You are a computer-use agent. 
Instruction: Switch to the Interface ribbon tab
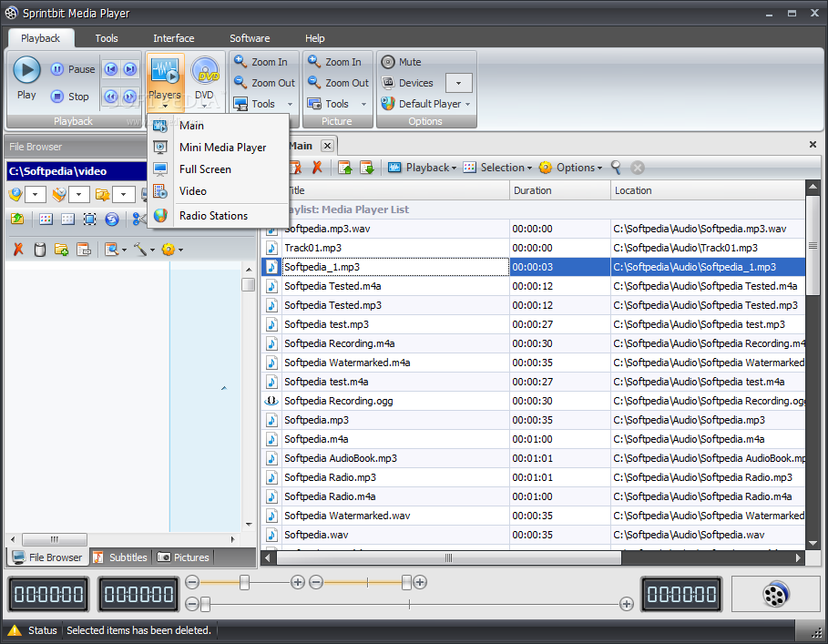pyautogui.click(x=174, y=38)
